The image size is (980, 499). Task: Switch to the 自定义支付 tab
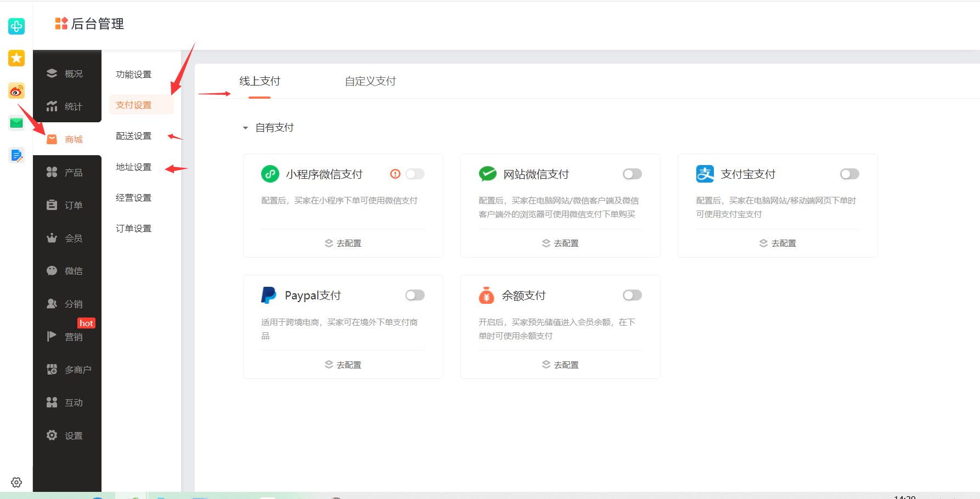click(370, 81)
